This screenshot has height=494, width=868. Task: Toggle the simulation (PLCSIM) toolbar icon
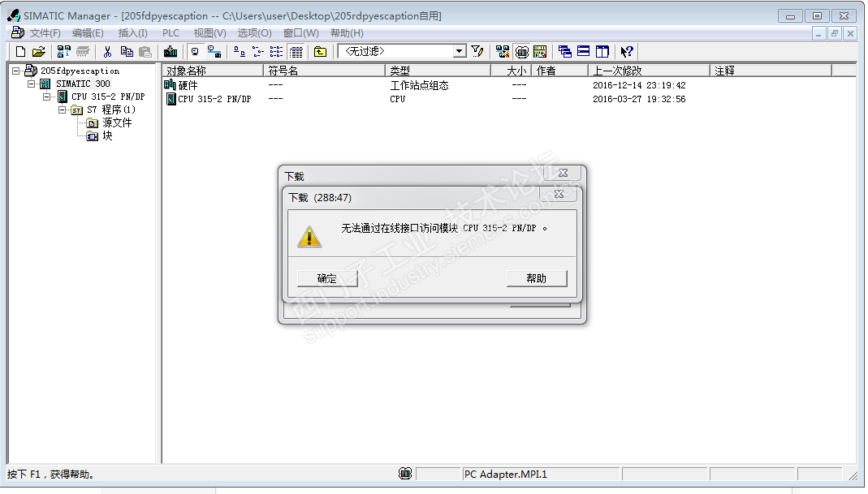pyautogui.click(x=521, y=52)
